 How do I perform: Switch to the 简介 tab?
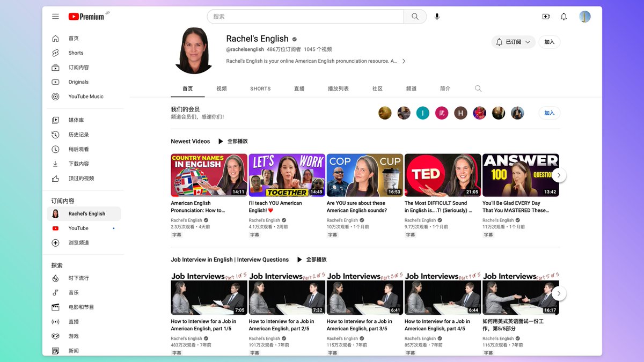click(x=445, y=88)
